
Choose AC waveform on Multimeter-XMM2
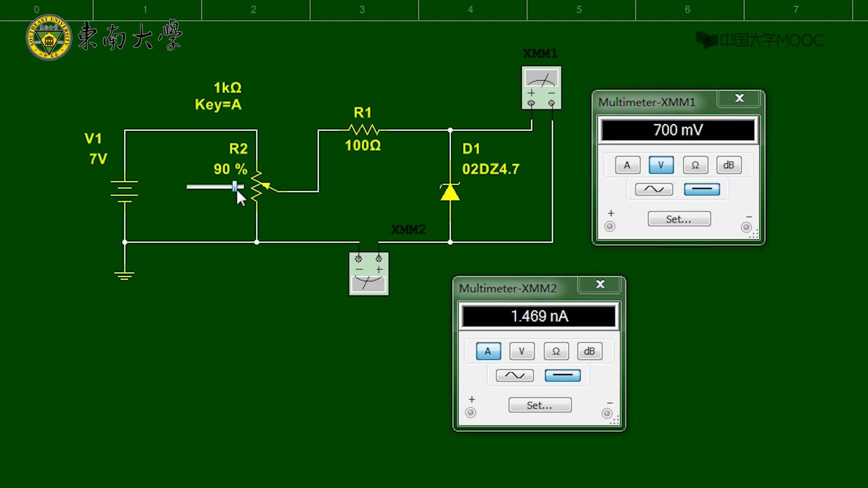pos(514,375)
